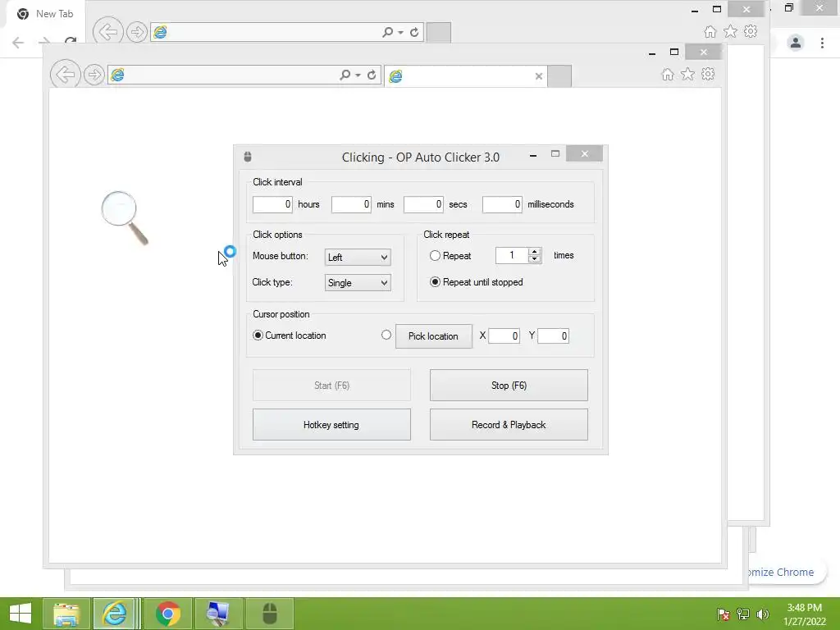The height and width of the screenshot is (630, 840).
Task: Click the secs input field
Action: tap(423, 204)
